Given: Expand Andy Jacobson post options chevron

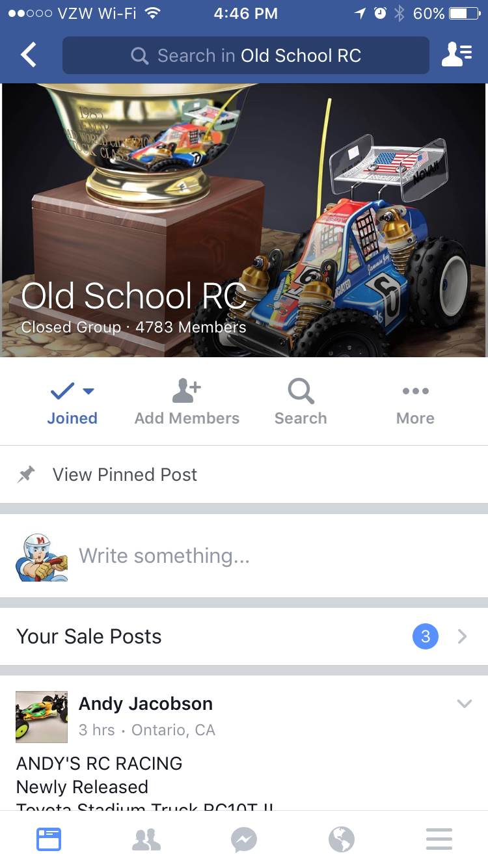Looking at the screenshot, I should [465, 703].
